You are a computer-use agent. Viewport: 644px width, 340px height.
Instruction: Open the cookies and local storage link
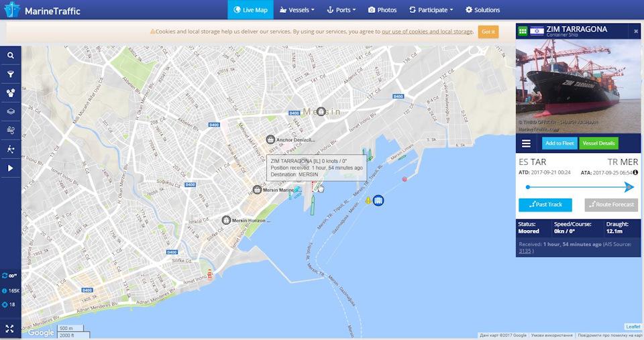point(427,32)
